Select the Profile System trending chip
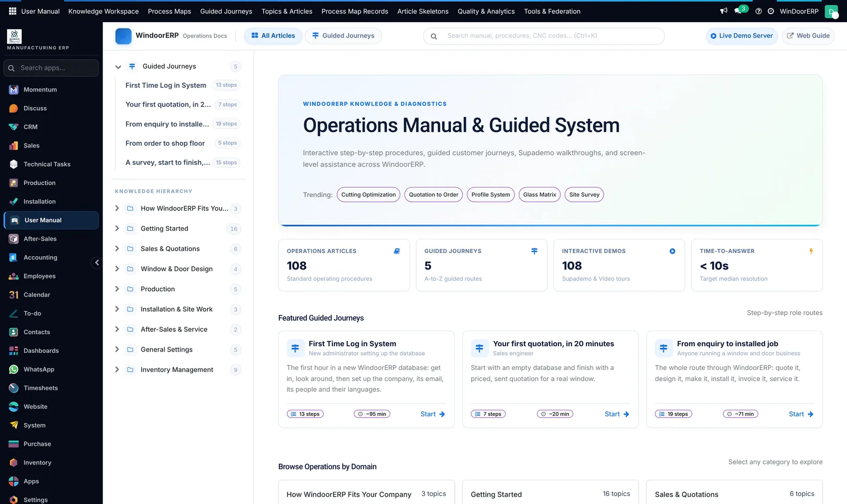Viewport: 847px width, 504px height. click(x=491, y=195)
